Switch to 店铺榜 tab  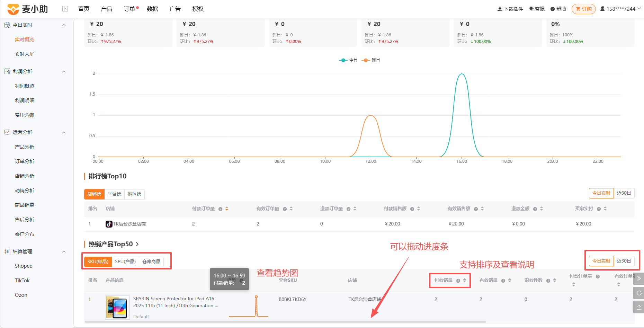[94, 194]
